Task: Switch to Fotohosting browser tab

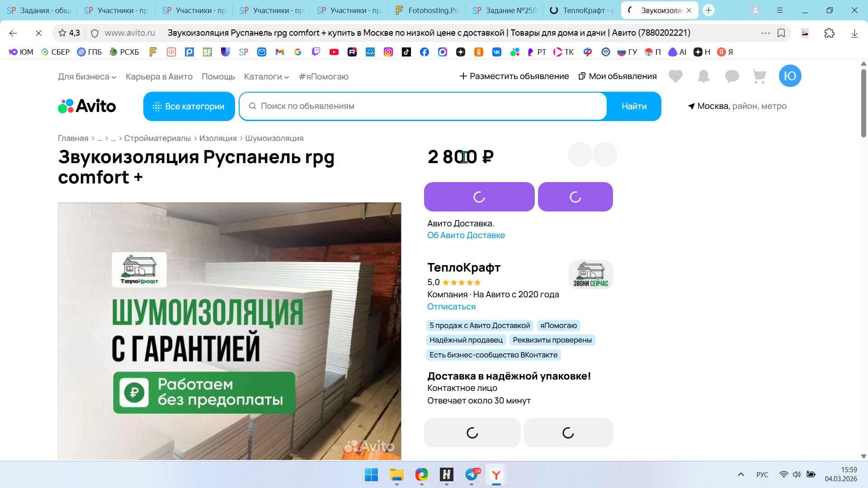Action: [427, 10]
